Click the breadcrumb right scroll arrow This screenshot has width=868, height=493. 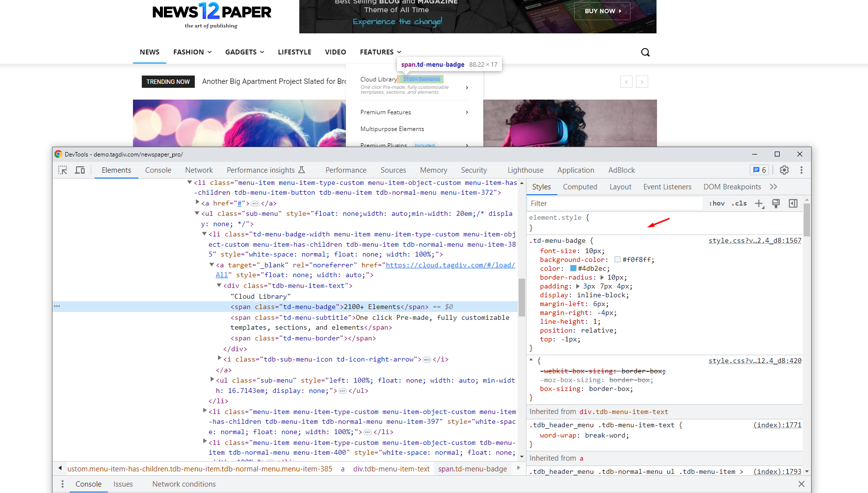tap(518, 468)
